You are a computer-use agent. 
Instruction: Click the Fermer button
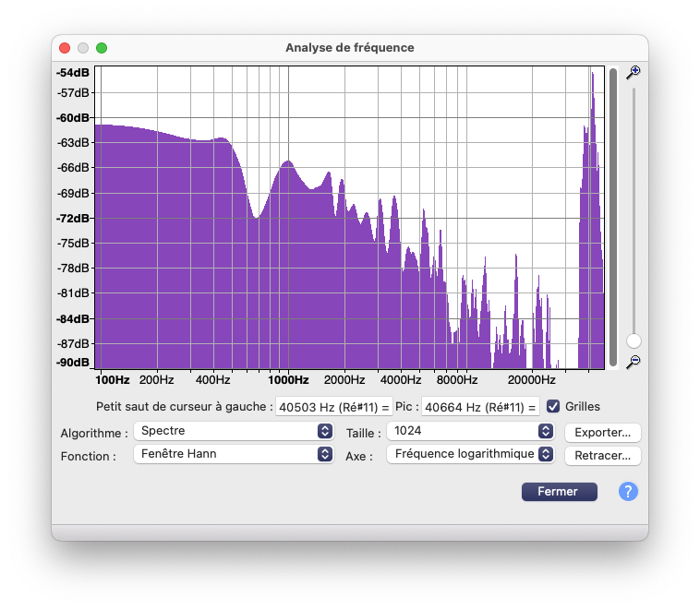560,491
